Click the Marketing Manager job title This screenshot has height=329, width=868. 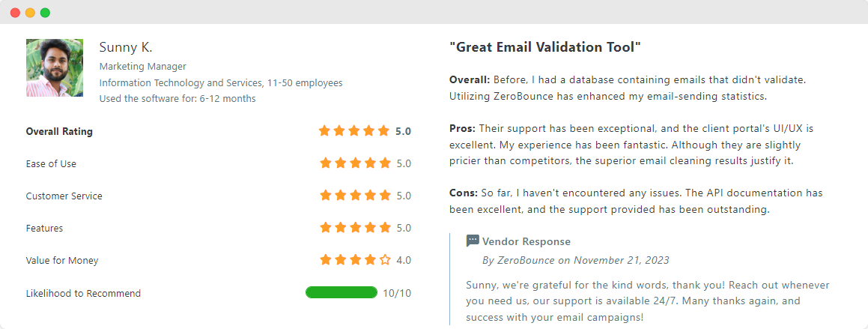point(143,67)
